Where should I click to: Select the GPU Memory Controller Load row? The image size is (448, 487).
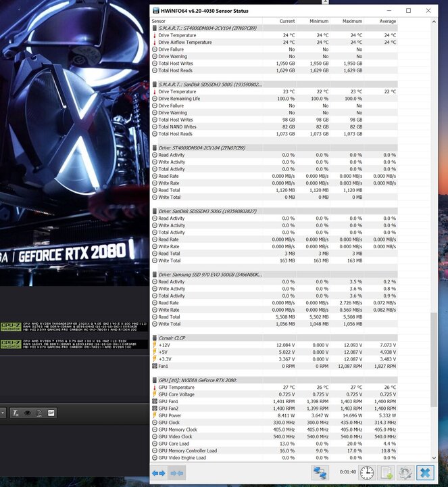tap(274, 450)
